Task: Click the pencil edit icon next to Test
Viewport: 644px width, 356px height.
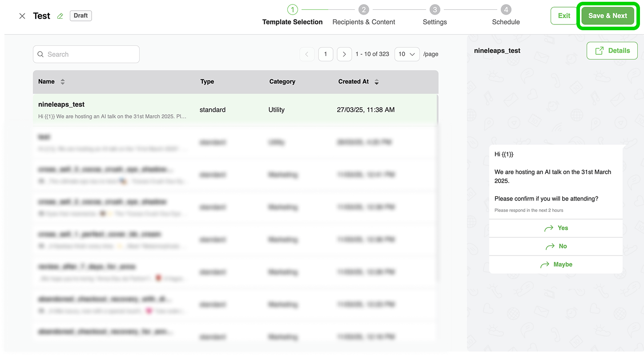Action: point(60,16)
